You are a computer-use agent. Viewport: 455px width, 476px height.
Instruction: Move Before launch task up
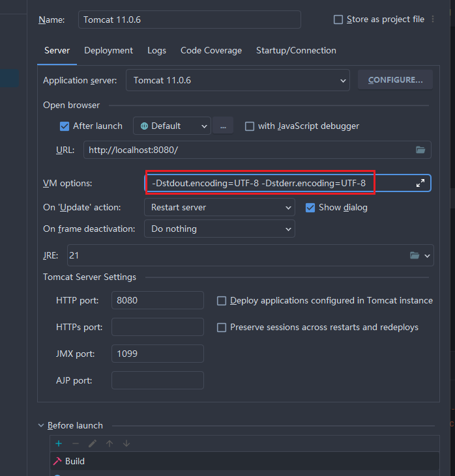110,443
